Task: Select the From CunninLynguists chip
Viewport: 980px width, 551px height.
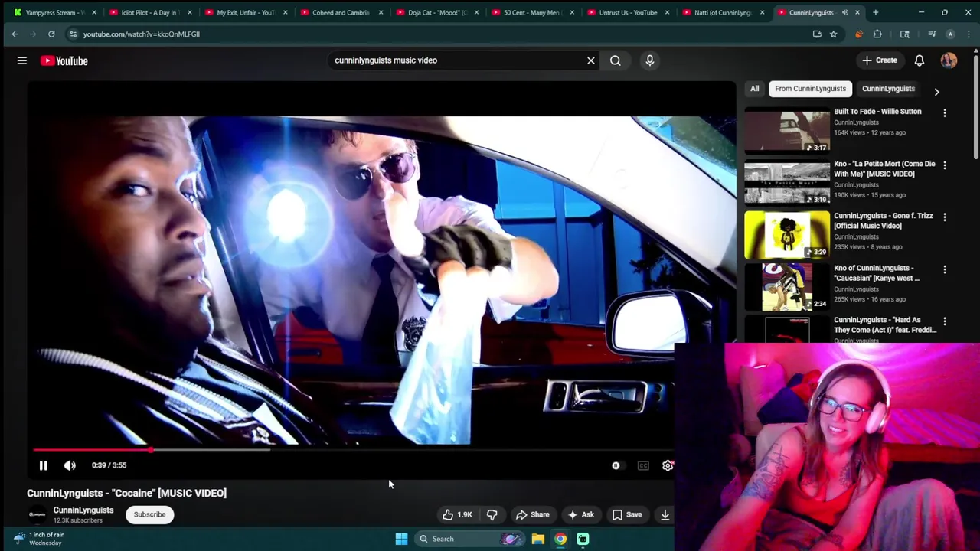Action: point(810,89)
